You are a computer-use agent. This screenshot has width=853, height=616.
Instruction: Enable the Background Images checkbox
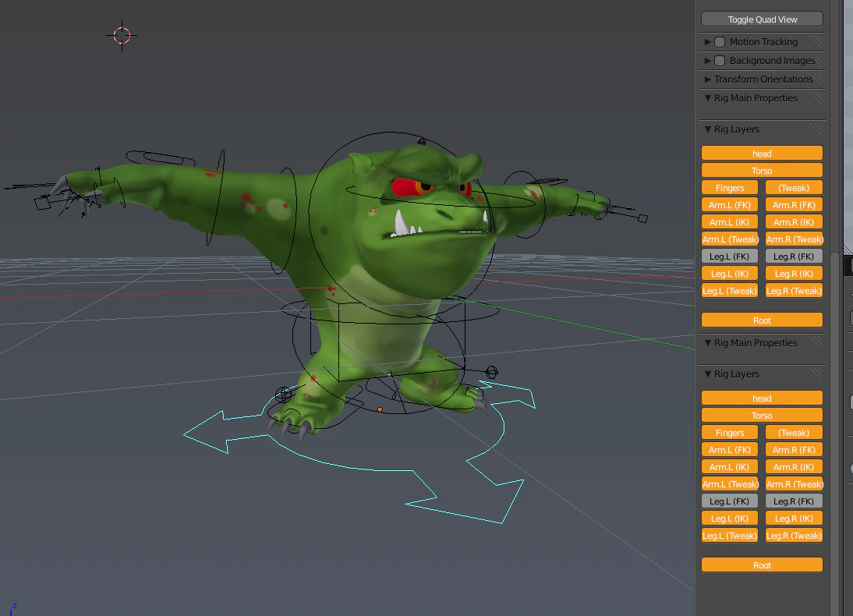click(x=719, y=60)
